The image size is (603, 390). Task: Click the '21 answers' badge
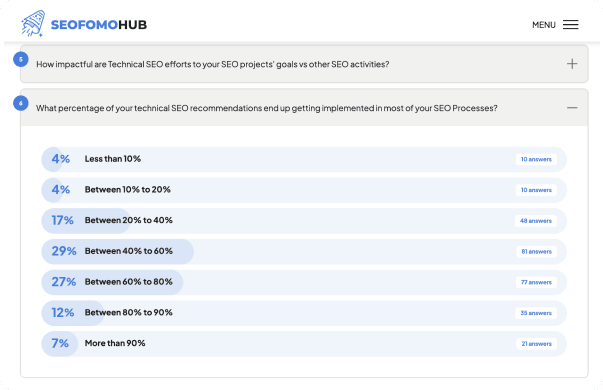point(536,344)
